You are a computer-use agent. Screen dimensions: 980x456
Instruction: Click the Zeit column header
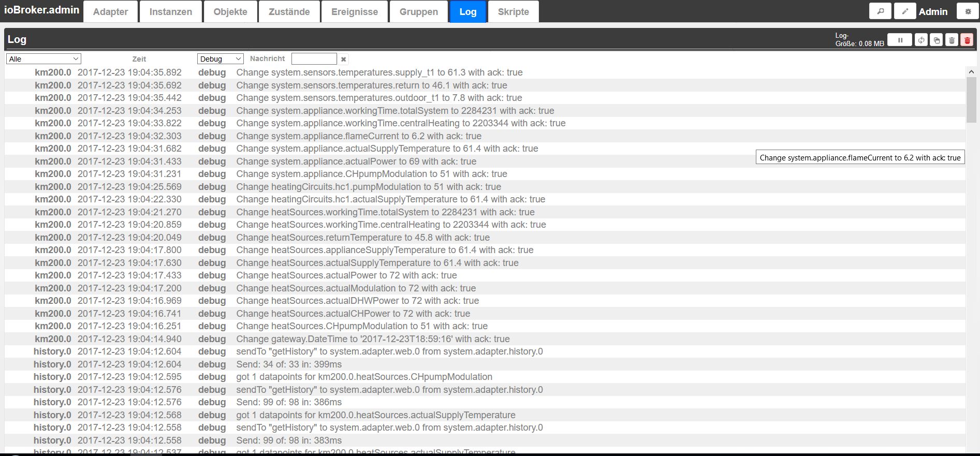tap(139, 59)
